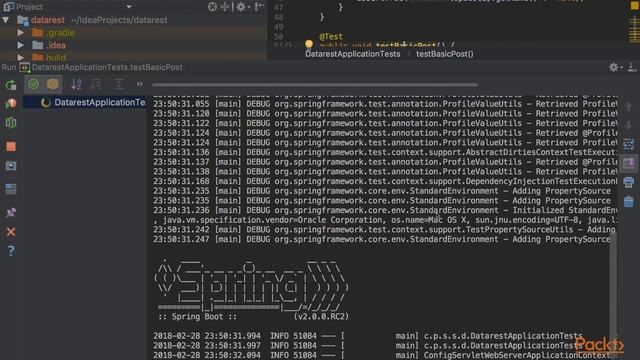Toggle show ignored tests filter

tap(53, 84)
